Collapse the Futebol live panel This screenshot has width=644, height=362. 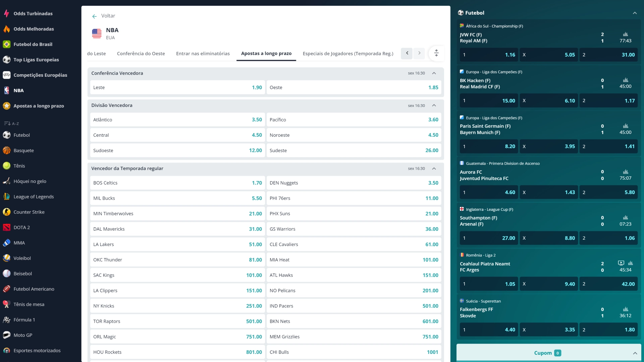coord(635,13)
